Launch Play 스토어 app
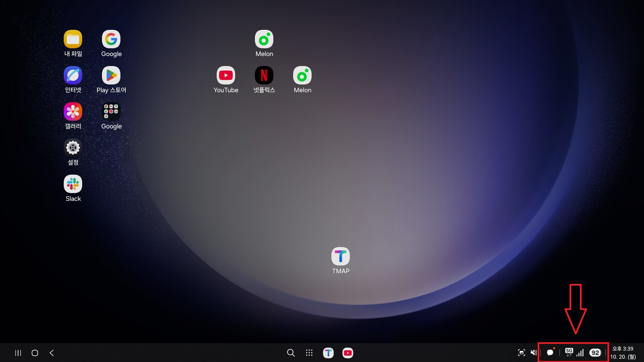The width and height of the screenshot is (644, 362). (x=111, y=75)
